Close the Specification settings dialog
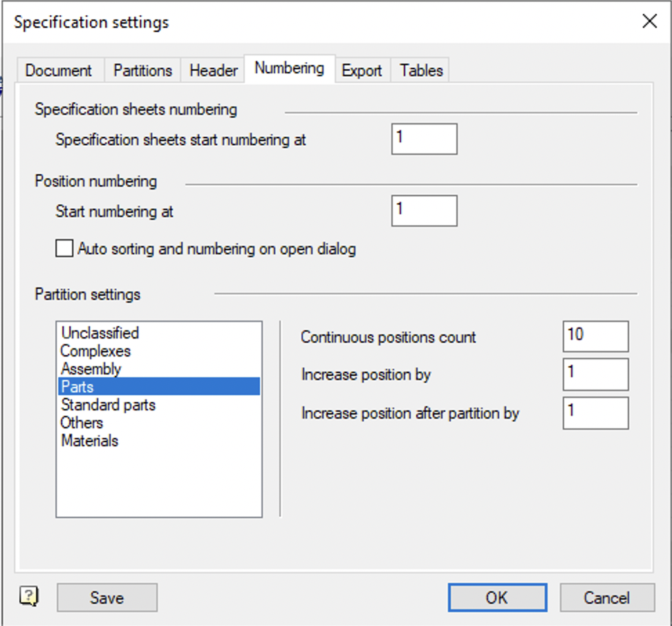672x626 pixels. point(649,21)
